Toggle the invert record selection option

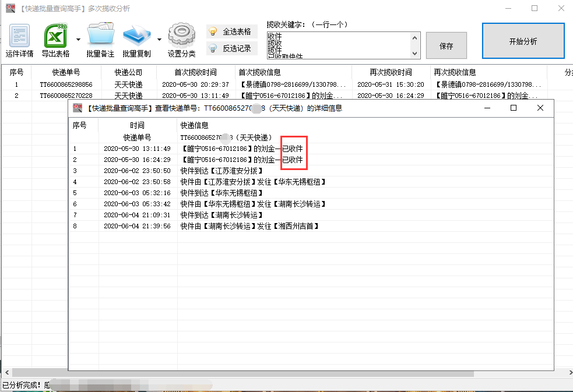[x=232, y=48]
